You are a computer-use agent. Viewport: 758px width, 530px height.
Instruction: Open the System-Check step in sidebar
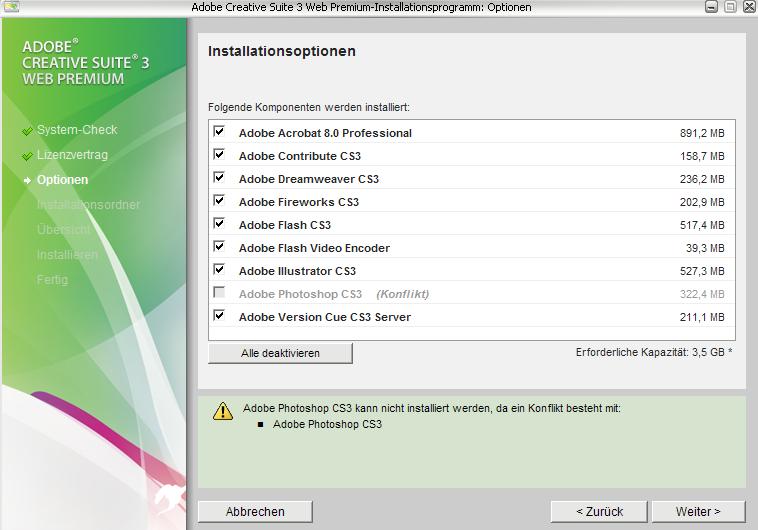click(77, 130)
